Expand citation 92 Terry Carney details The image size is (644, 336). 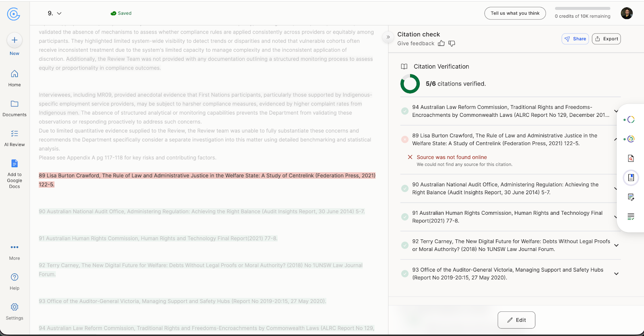click(616, 245)
